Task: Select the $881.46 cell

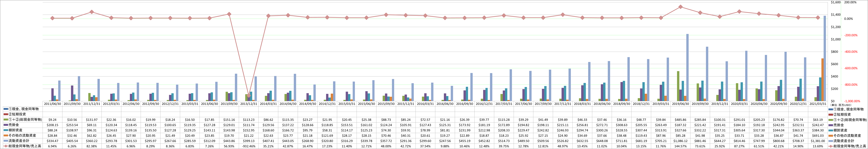Action: [x=700, y=141]
